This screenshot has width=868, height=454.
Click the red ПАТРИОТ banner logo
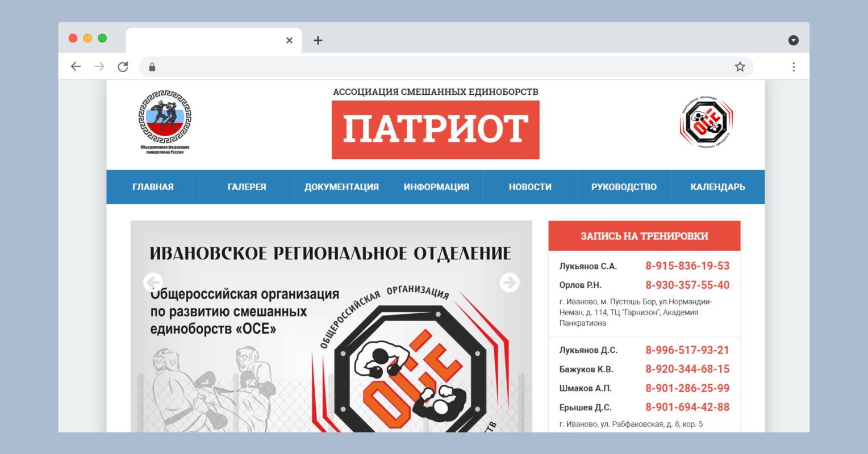pos(436,130)
